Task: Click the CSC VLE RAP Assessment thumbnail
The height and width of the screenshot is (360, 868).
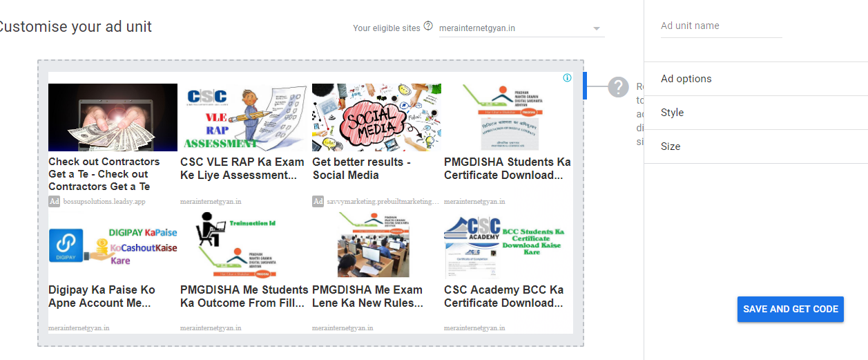Action: [x=244, y=117]
